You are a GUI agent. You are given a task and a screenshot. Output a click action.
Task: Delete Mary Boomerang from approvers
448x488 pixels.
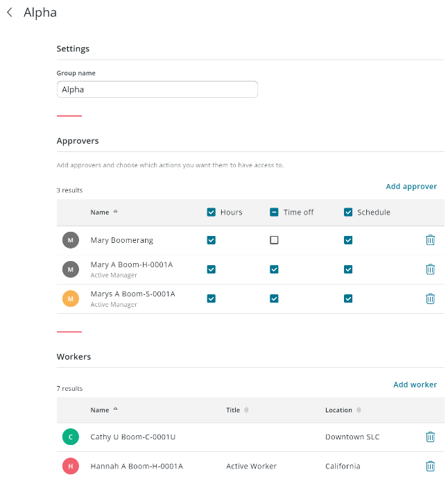click(430, 240)
